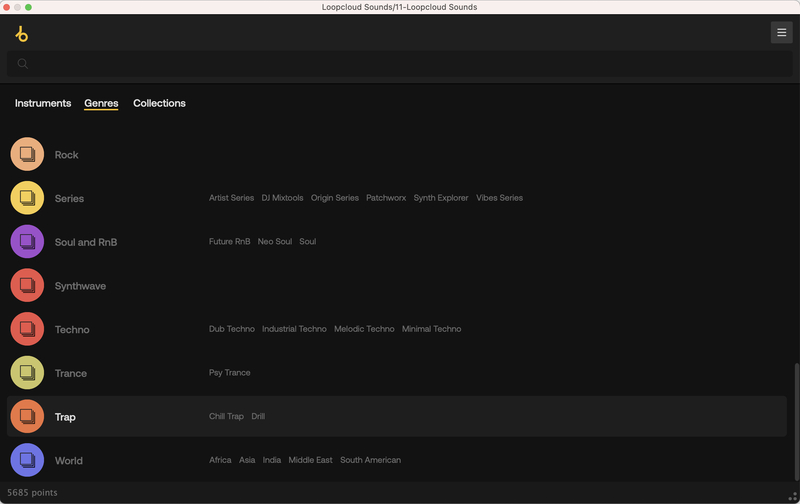
Task: Click in the search input field
Action: pos(400,64)
